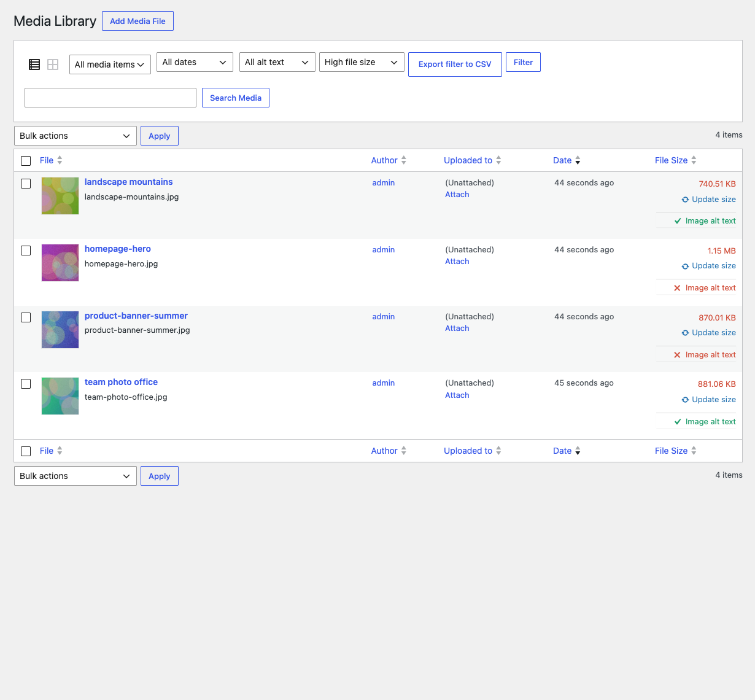Image resolution: width=755 pixels, height=700 pixels.
Task: Check the team photo office row checkbox
Action: (x=26, y=384)
